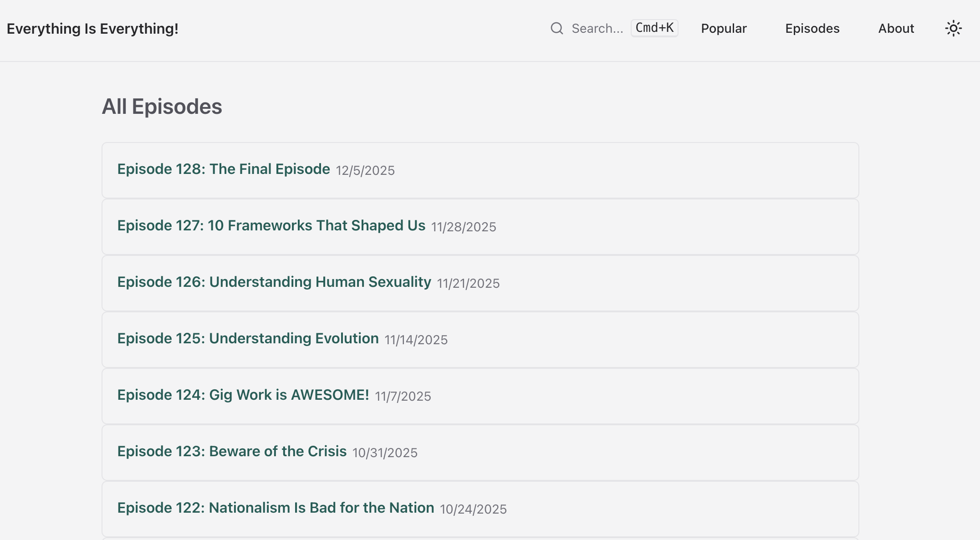Click the Cmd+K shortcut badge

click(654, 28)
